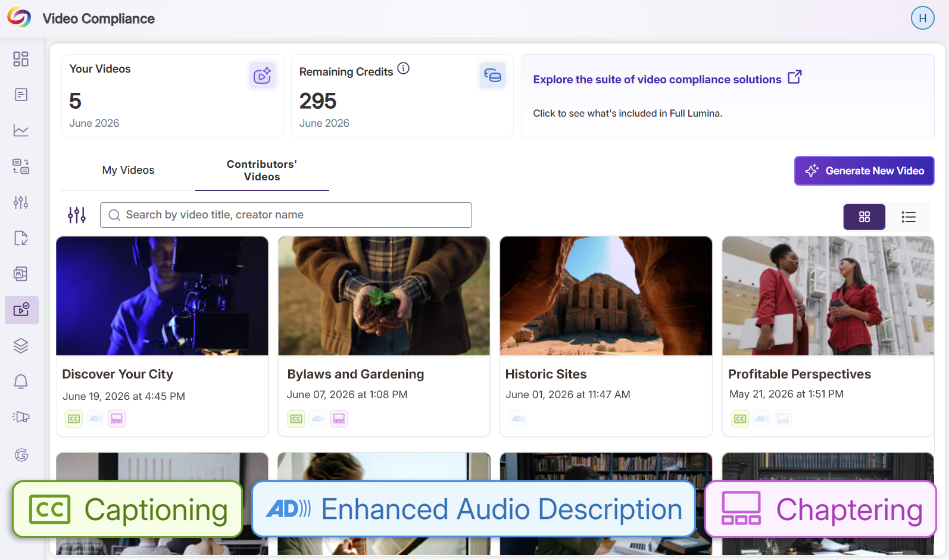The image size is (949, 560).
Task: Click the chaptering icon on Profitable Perspectives
Action: pyautogui.click(x=783, y=419)
